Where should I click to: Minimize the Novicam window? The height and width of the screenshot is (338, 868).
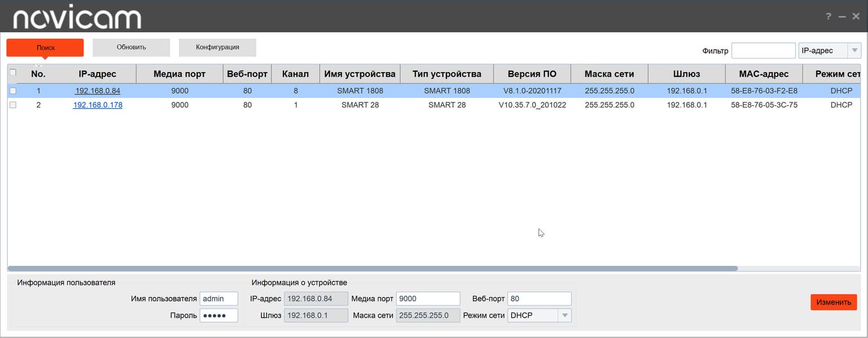pos(842,16)
